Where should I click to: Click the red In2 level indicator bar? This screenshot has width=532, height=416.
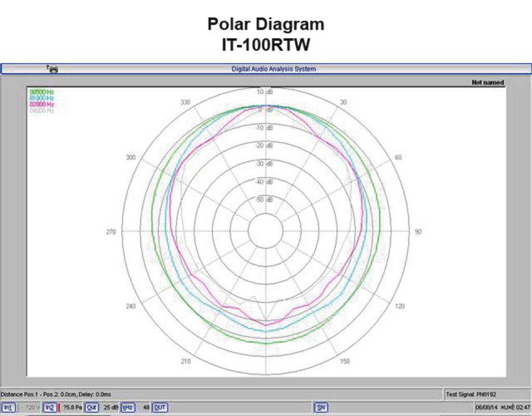click(59, 408)
